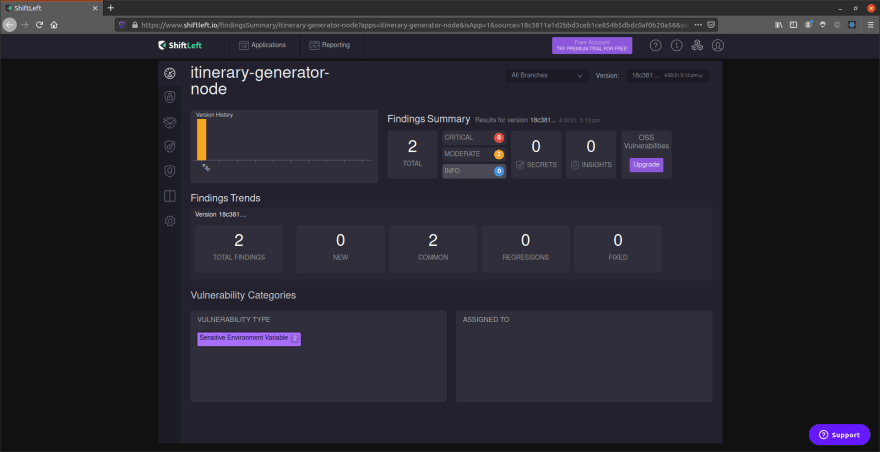Viewport: 880px width, 452px height.
Task: Open the organization cluster icon in header
Action: [x=697, y=45]
